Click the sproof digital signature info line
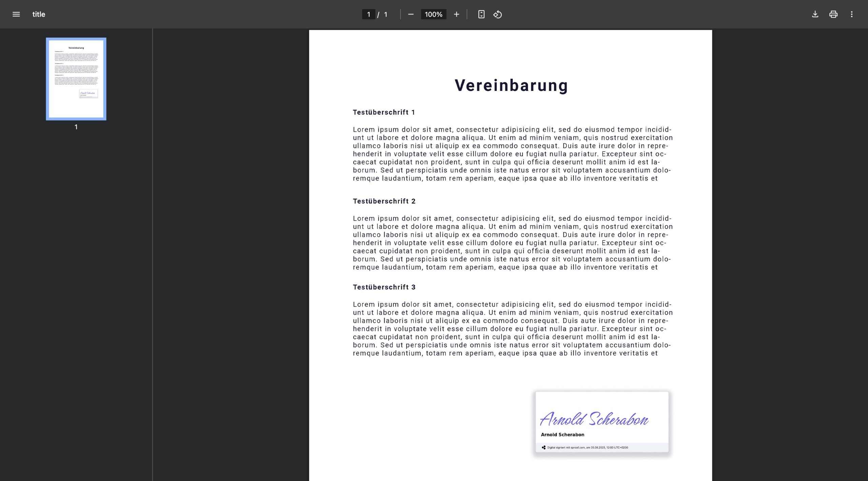868x481 pixels. (x=587, y=447)
